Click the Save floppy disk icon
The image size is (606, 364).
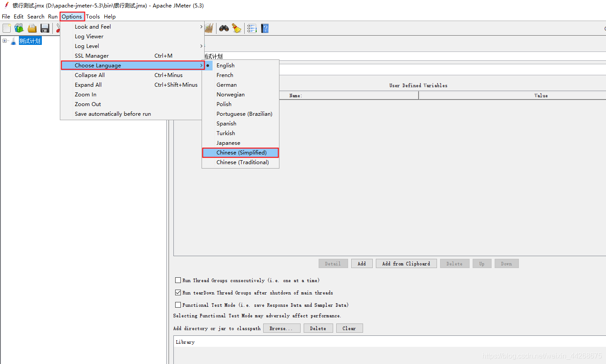point(45,28)
